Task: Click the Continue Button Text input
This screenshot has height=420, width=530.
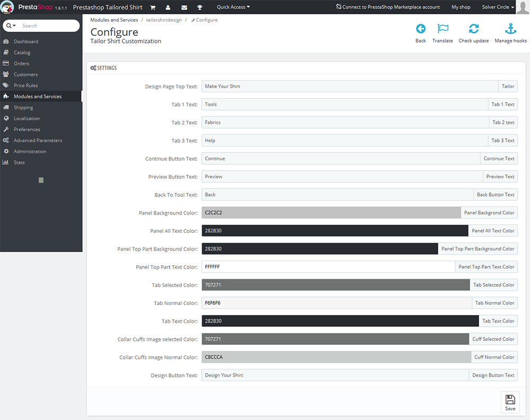Action: 341,158
